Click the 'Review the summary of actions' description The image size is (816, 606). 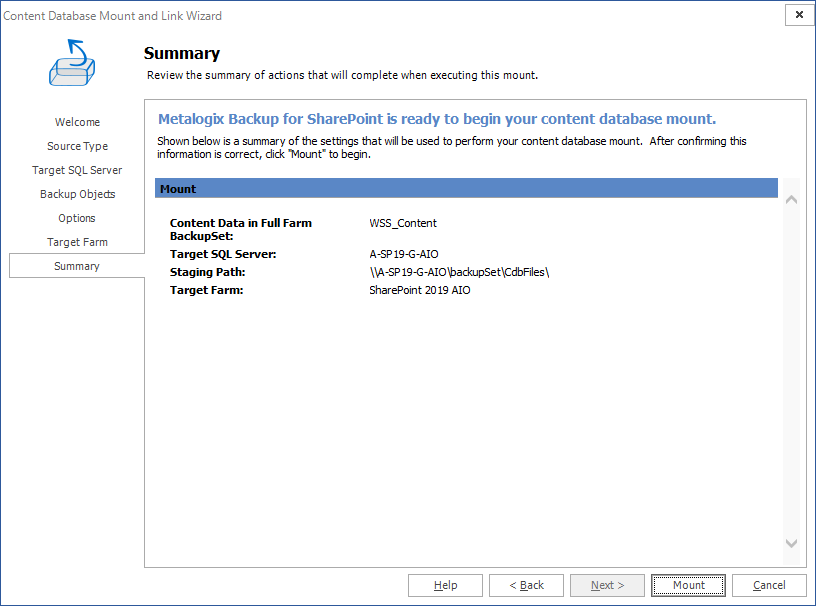pyautogui.click(x=342, y=75)
